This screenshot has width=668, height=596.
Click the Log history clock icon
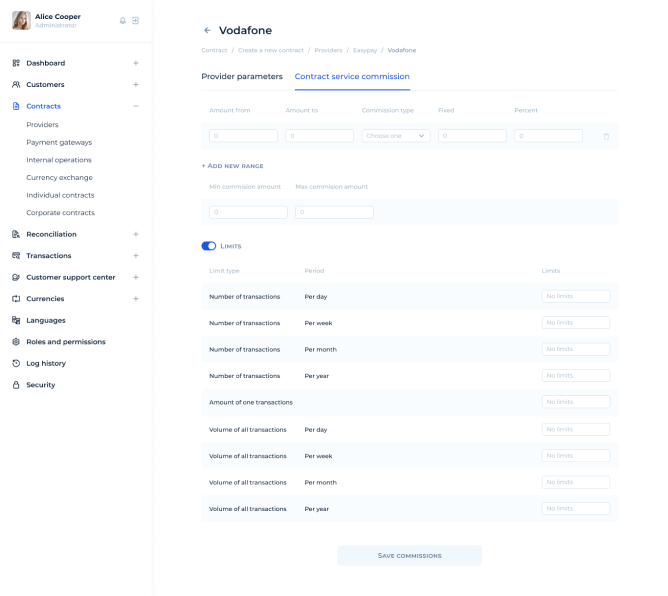tap(16, 363)
